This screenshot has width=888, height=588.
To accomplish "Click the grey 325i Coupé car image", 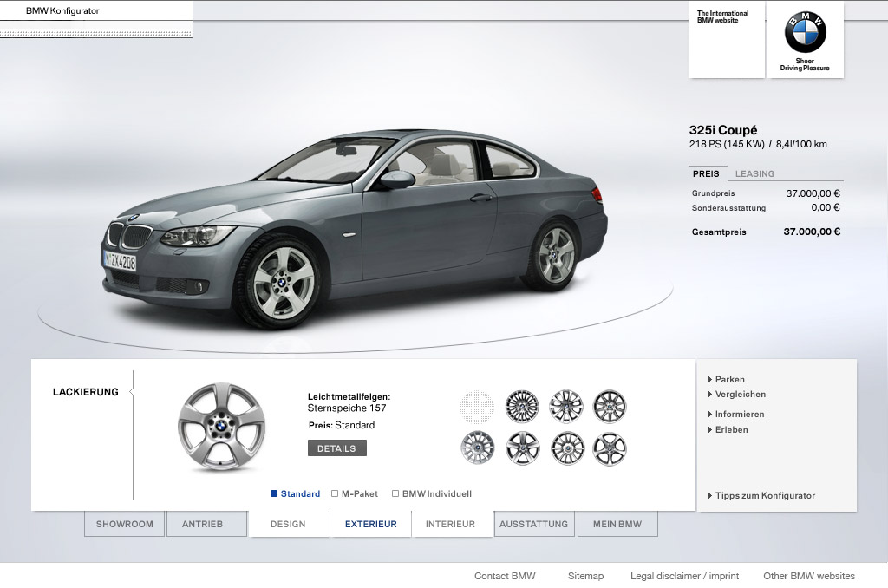I will pos(354,230).
